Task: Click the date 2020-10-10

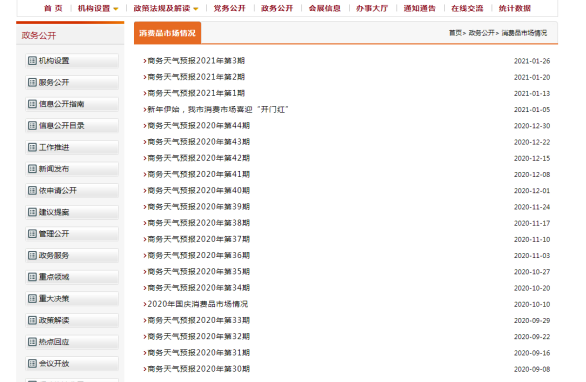Action: click(532, 304)
